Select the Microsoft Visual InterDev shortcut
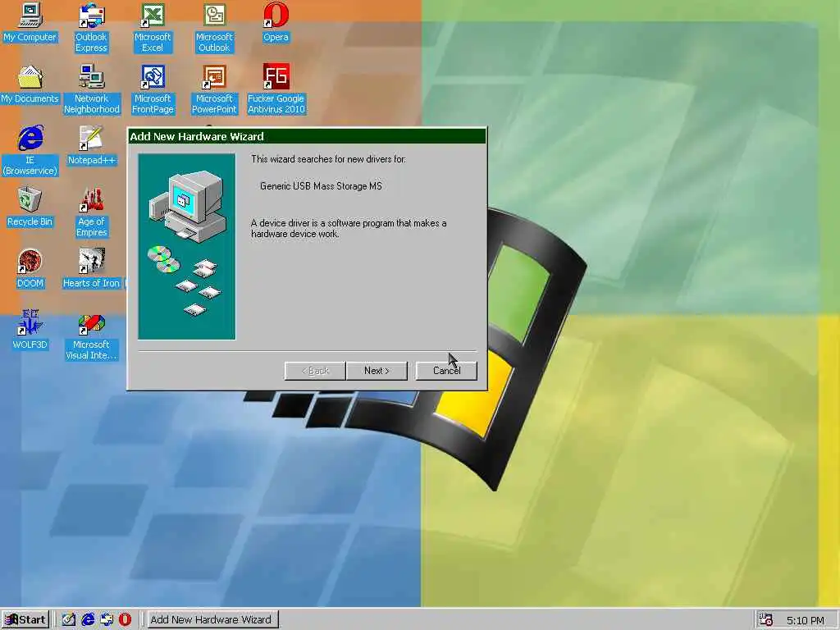Viewport: 840px width, 630px height. [92, 336]
